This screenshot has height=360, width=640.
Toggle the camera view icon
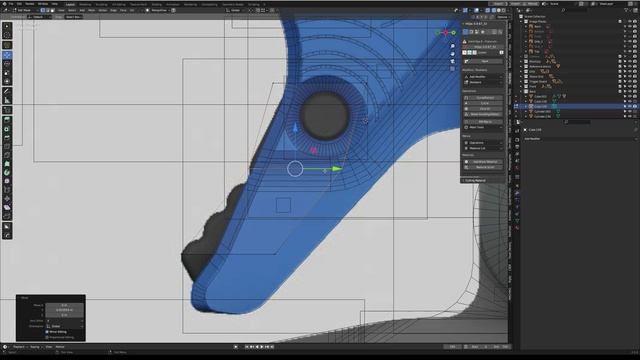click(452, 61)
